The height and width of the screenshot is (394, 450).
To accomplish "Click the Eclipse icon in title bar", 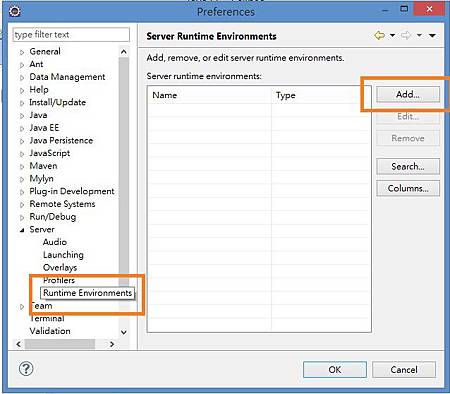I will click(15, 12).
